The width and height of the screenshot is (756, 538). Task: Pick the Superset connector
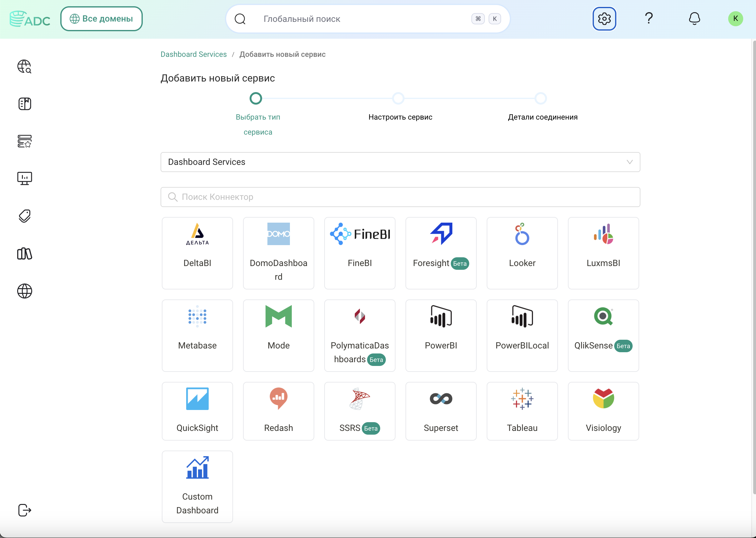pos(441,411)
